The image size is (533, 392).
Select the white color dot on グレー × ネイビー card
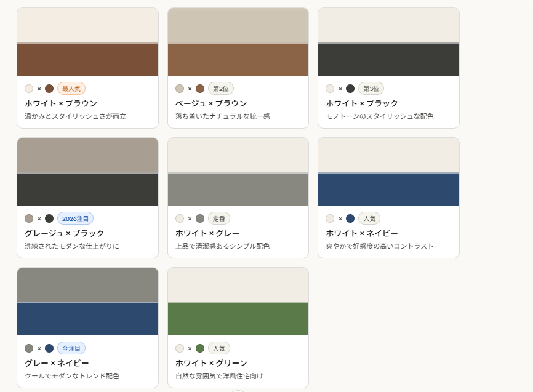[x=28, y=347]
